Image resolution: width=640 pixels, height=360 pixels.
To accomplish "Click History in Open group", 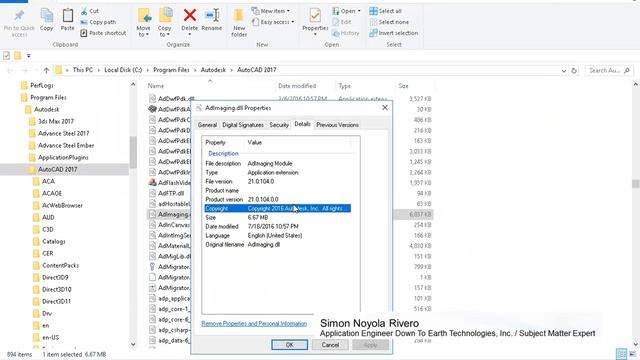I will coord(346,33).
